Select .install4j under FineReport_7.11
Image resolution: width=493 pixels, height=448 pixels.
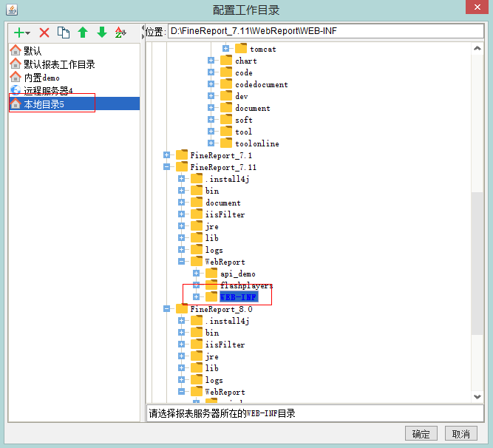point(227,179)
